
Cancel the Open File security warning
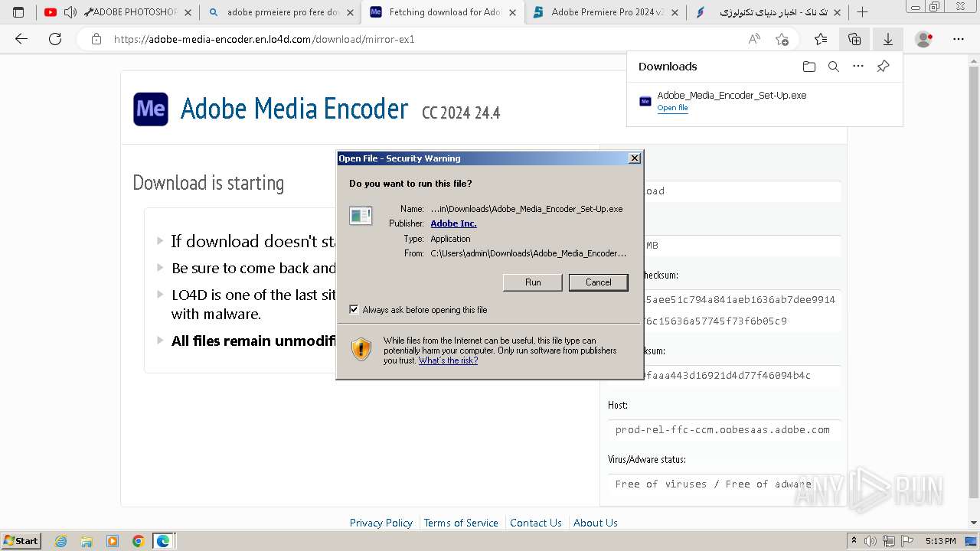[598, 282]
